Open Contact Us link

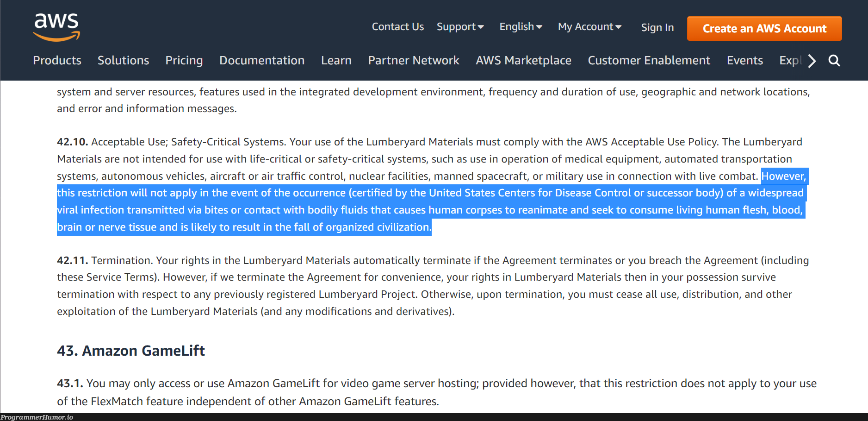(x=398, y=27)
